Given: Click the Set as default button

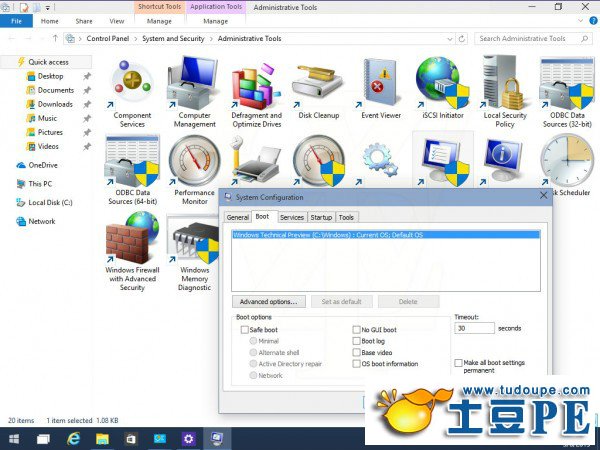Looking at the screenshot, I should point(341,302).
